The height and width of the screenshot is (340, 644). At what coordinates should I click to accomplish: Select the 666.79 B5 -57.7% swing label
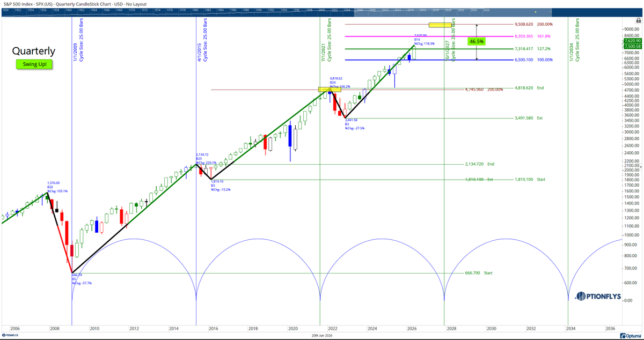click(x=82, y=279)
